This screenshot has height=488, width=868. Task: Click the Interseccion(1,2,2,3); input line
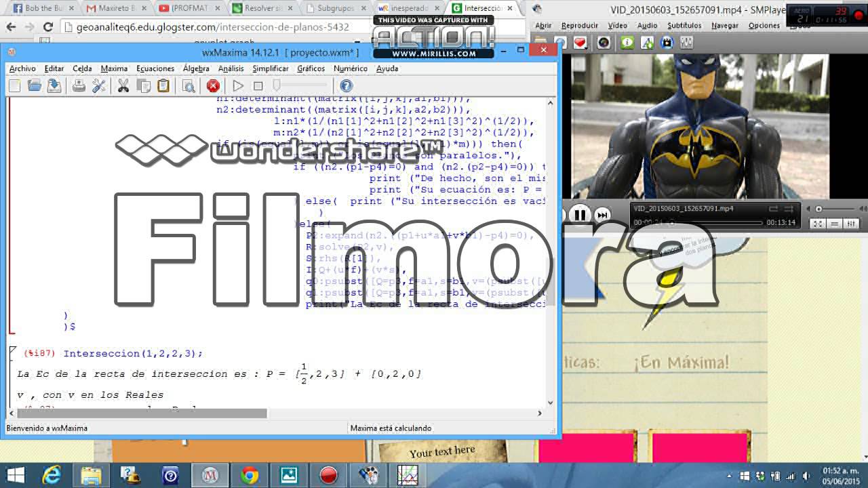[133, 354]
